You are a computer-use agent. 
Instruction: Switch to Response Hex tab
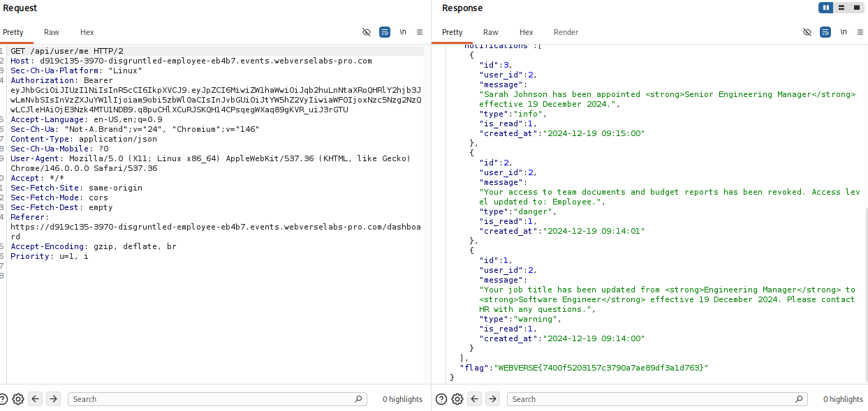tap(526, 32)
